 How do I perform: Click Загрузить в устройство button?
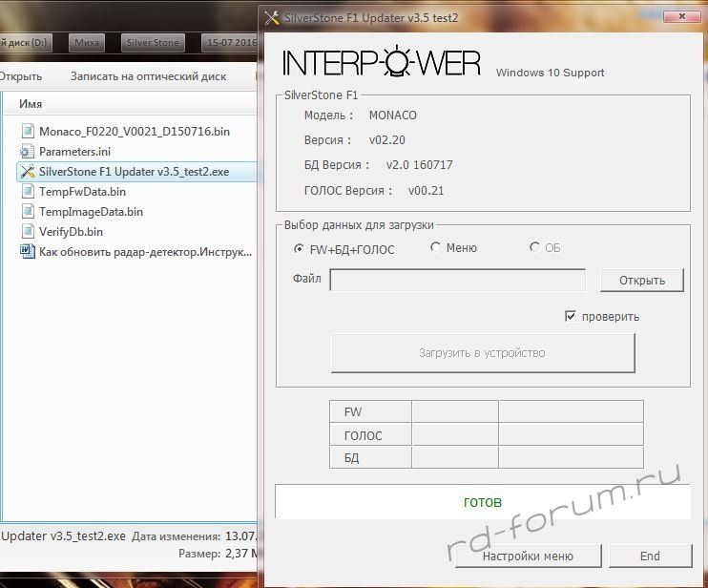pyautogui.click(x=482, y=353)
